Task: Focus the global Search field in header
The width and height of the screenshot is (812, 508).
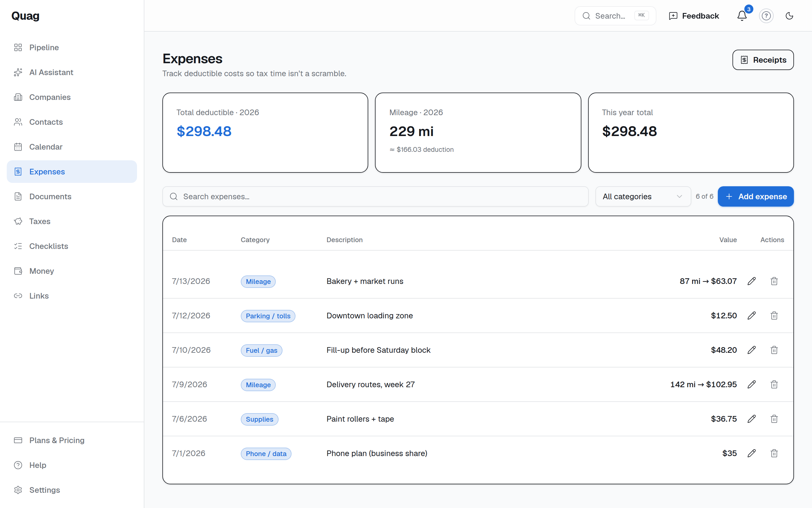Action: coord(615,16)
